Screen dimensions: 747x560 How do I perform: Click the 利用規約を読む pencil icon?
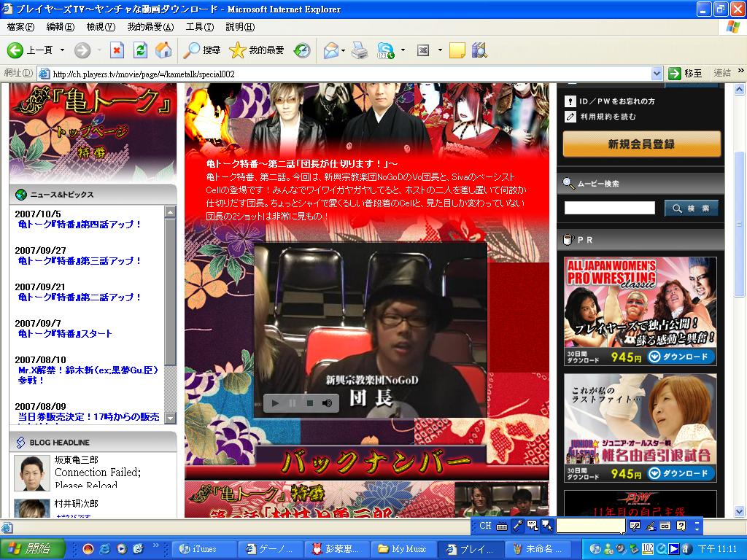(570, 116)
